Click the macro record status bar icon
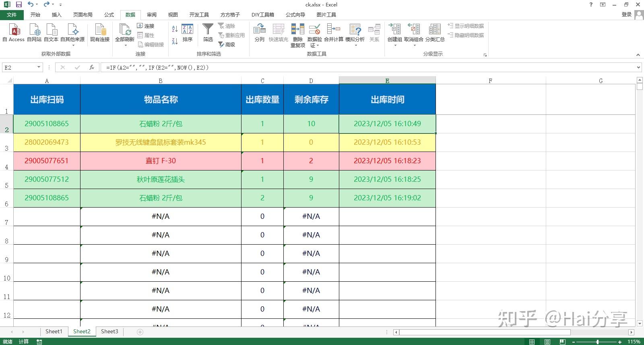Viewport: 644px width, 345px height. click(39, 342)
